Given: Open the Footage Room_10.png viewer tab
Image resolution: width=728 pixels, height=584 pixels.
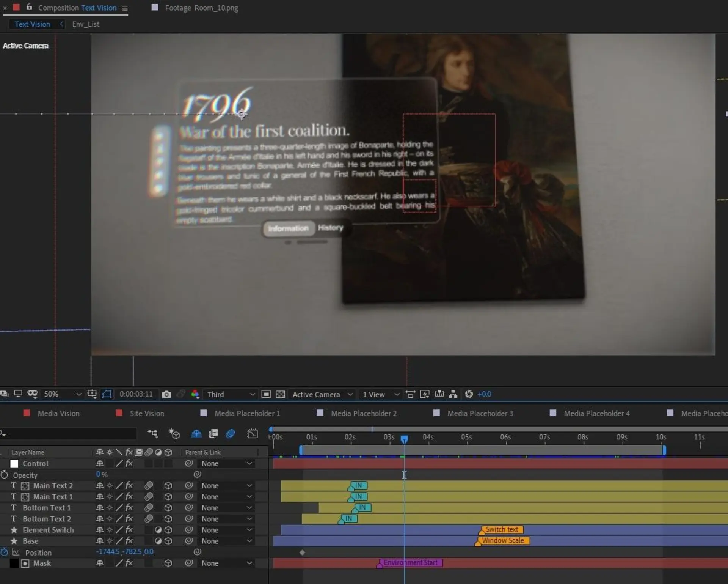Looking at the screenshot, I should [201, 8].
